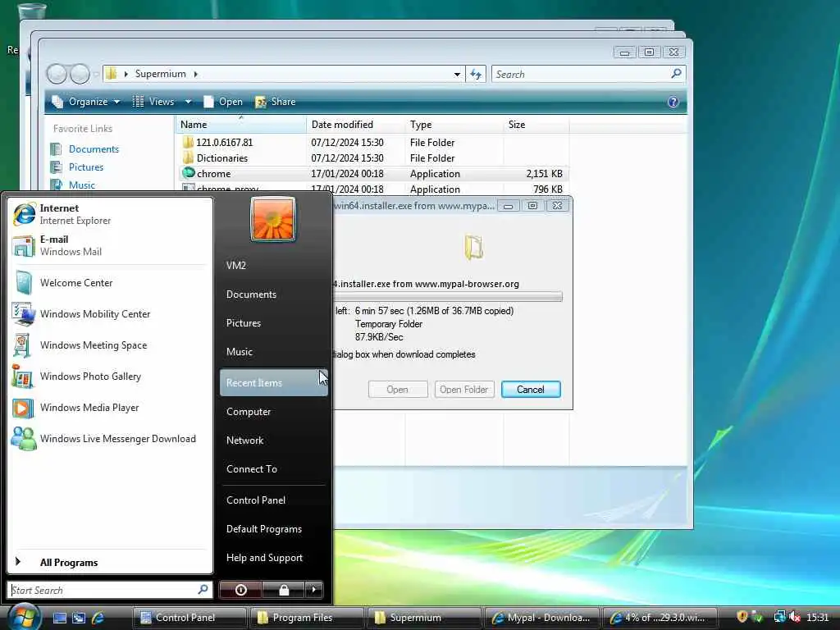Click the Windows Start orb
Screen dimensions: 840x630
click(x=24, y=616)
